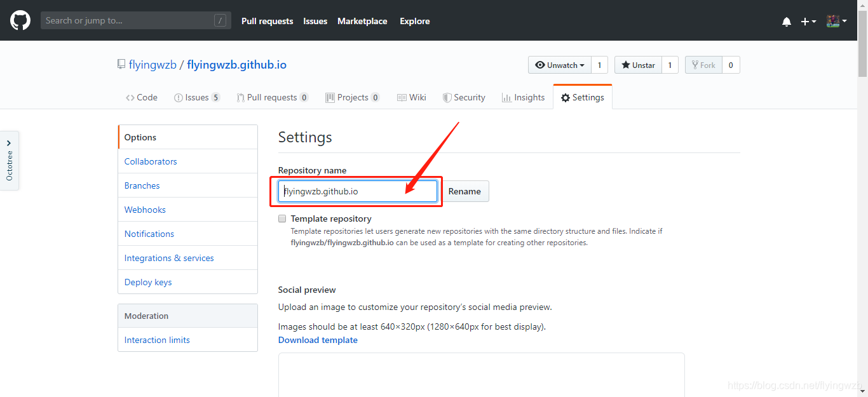Switch to the Code tab
This screenshot has width=868, height=397.
point(142,97)
